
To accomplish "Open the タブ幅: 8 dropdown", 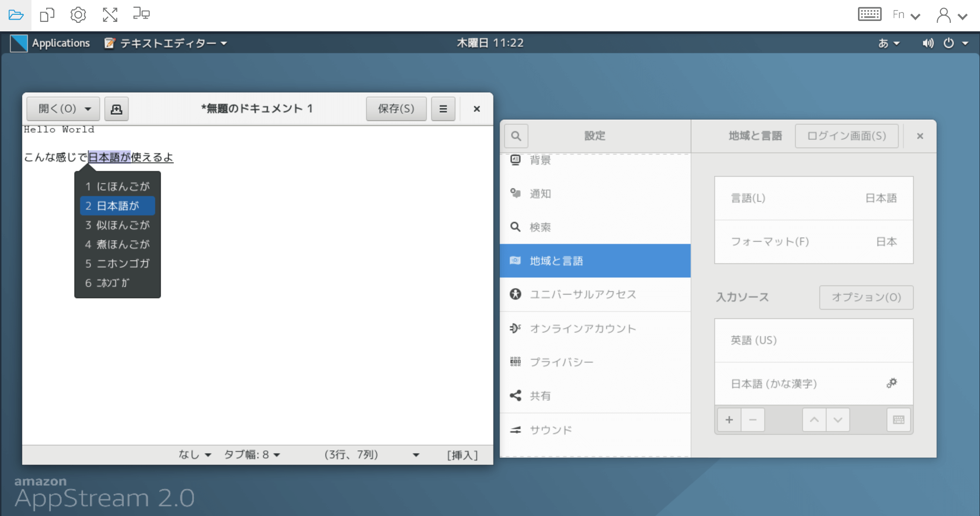I will click(x=252, y=455).
